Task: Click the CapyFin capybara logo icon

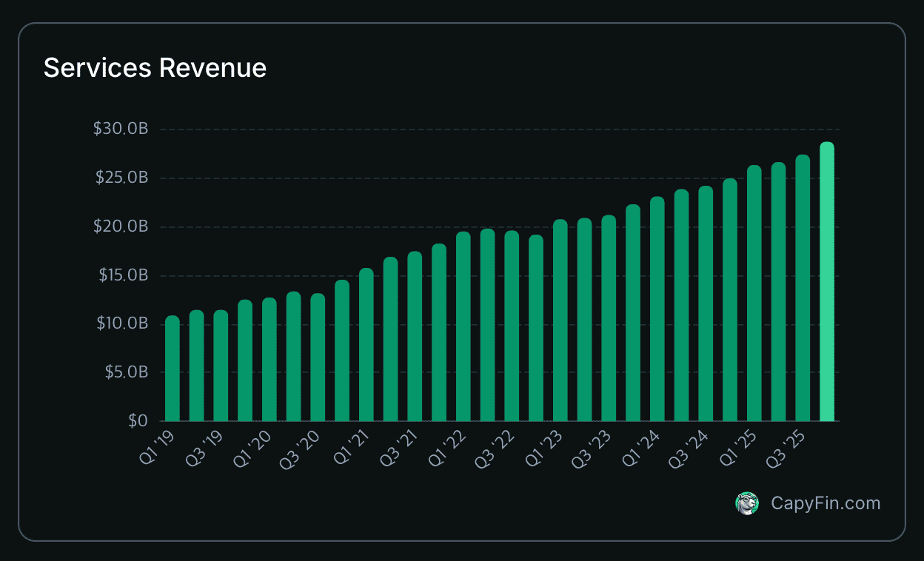Action: [x=747, y=503]
